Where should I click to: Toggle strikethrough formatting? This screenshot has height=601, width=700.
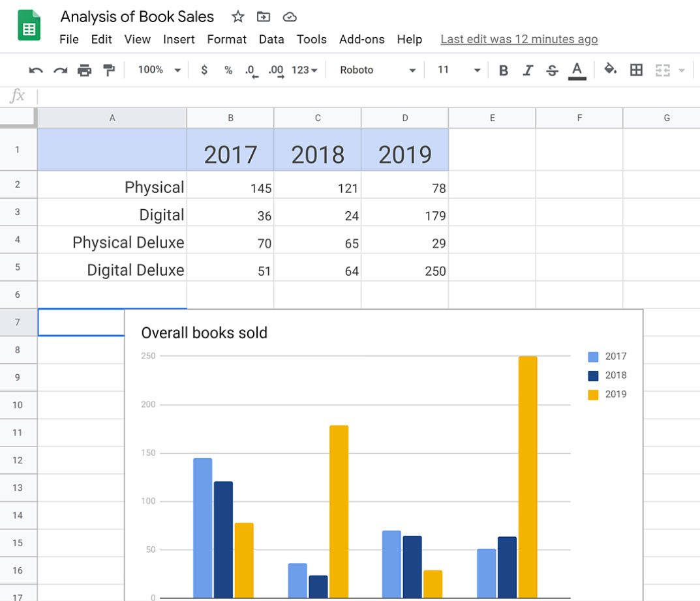click(x=552, y=70)
